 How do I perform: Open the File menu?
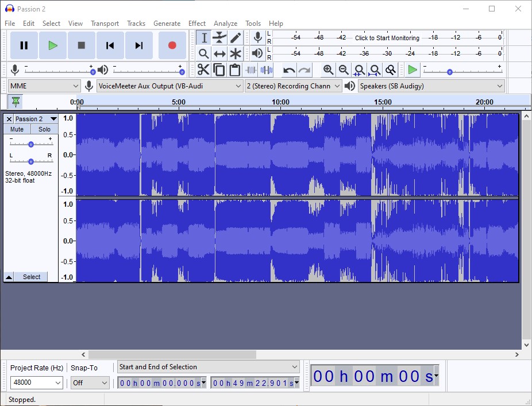(10, 24)
